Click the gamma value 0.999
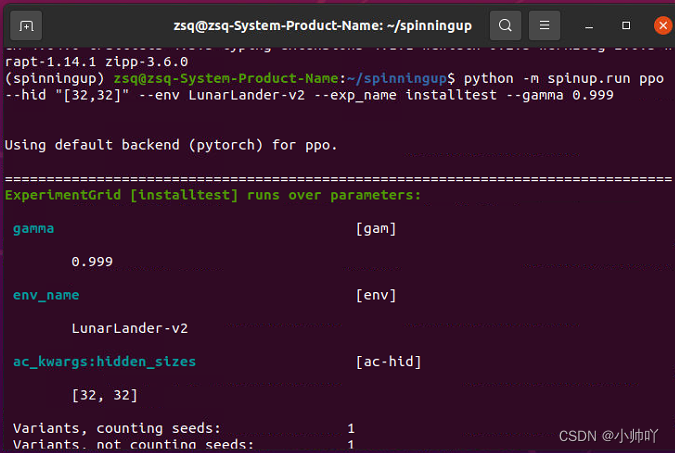675x453 pixels. (x=92, y=262)
